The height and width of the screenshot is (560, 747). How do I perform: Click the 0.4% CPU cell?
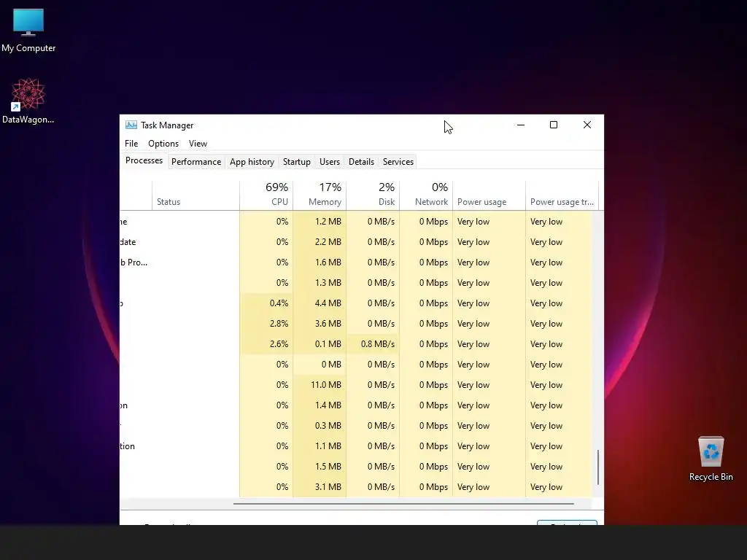click(266, 303)
